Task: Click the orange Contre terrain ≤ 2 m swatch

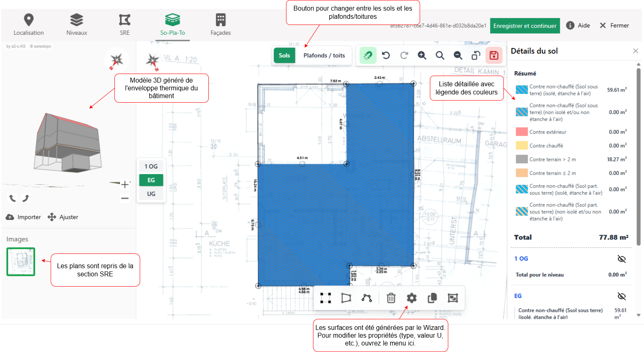Action: 522,173
